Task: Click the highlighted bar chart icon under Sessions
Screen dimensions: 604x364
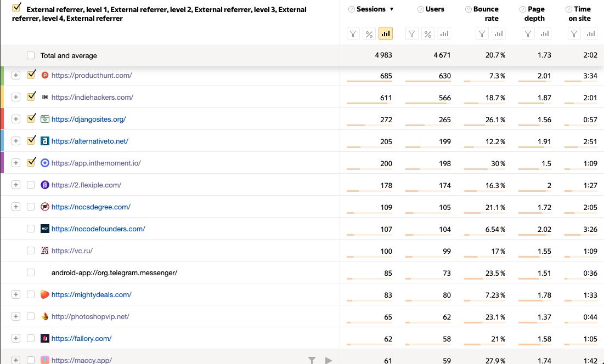Action: [386, 34]
